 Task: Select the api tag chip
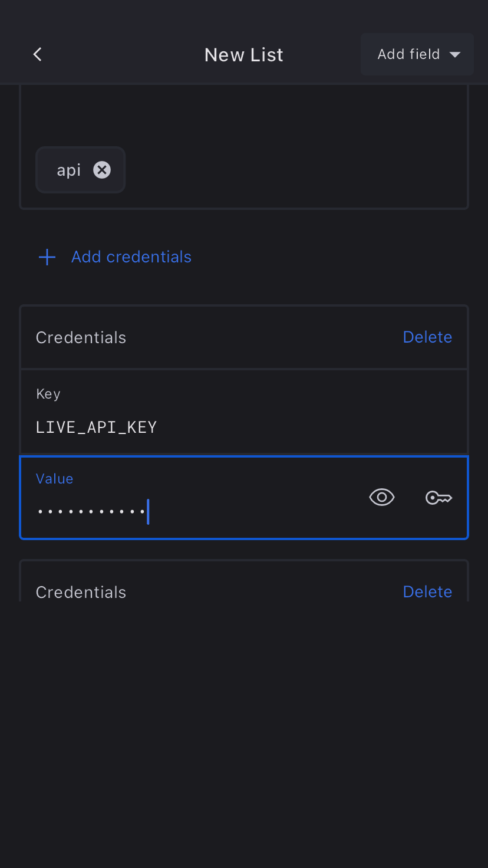[x=68, y=170]
